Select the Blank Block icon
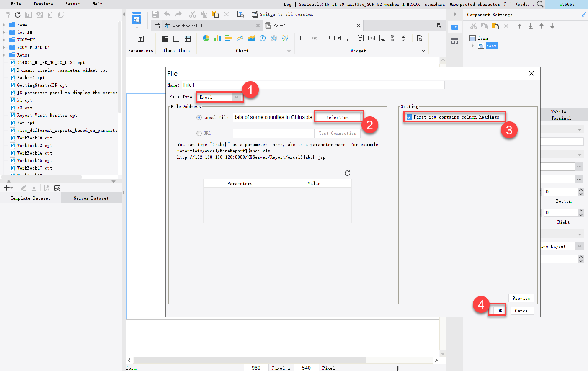588x371 pixels. click(165, 38)
